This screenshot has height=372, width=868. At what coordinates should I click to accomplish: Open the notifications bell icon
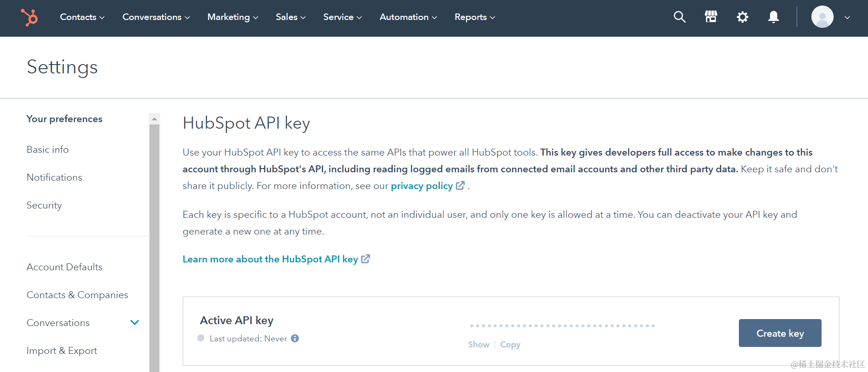[773, 17]
